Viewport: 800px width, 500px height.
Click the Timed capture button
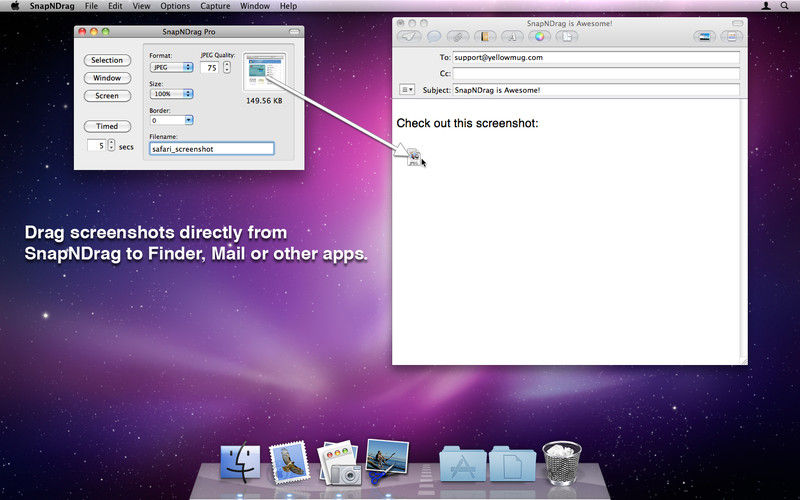[x=107, y=126]
